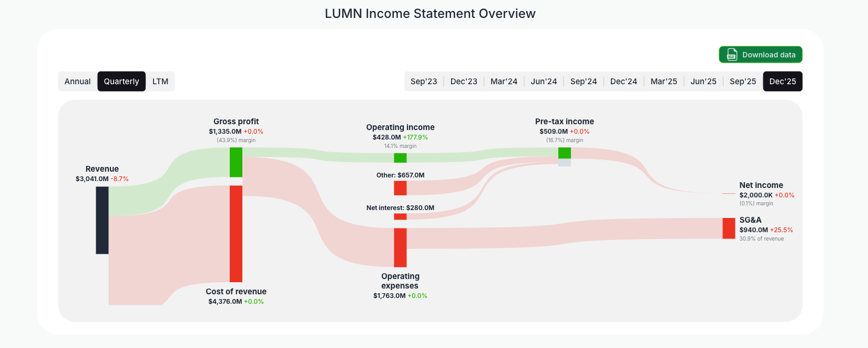Viewport: 868px width, 348px height.
Task: Click the Pre-tax income label
Action: [x=565, y=122]
